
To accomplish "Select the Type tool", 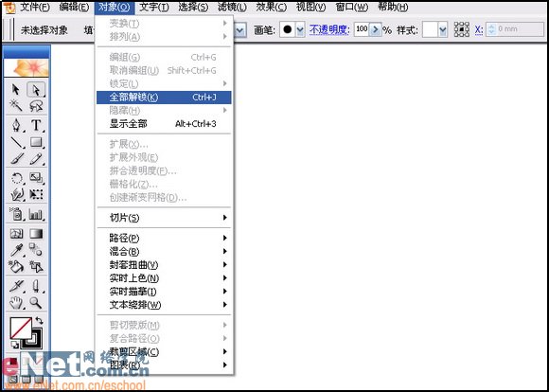I will tap(36, 125).
